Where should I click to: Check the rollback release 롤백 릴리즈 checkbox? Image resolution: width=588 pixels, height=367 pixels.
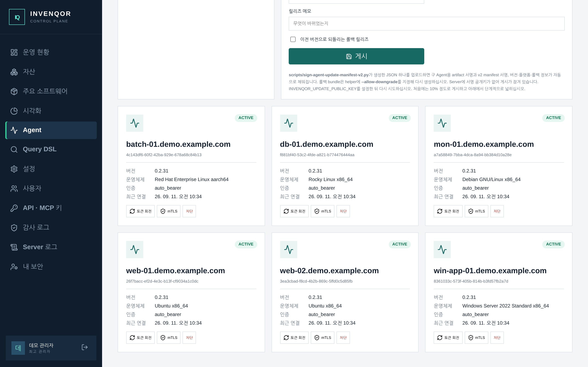tap(293, 39)
